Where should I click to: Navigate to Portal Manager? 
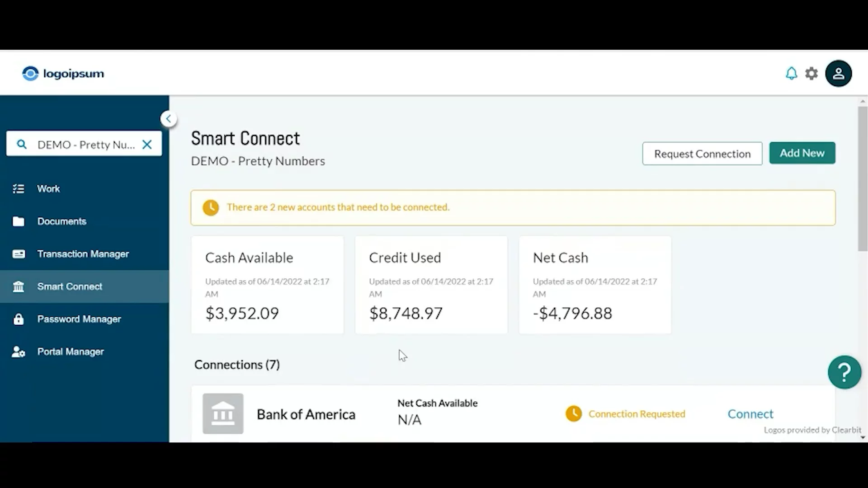pos(71,352)
